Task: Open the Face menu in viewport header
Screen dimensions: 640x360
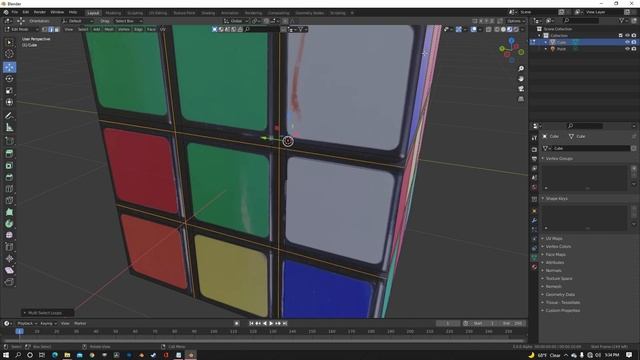Action: (151, 29)
